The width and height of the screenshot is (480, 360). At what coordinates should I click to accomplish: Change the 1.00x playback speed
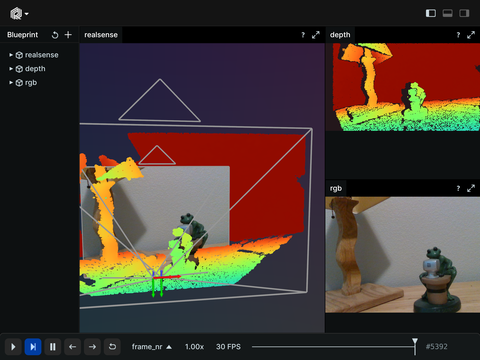tap(194, 347)
